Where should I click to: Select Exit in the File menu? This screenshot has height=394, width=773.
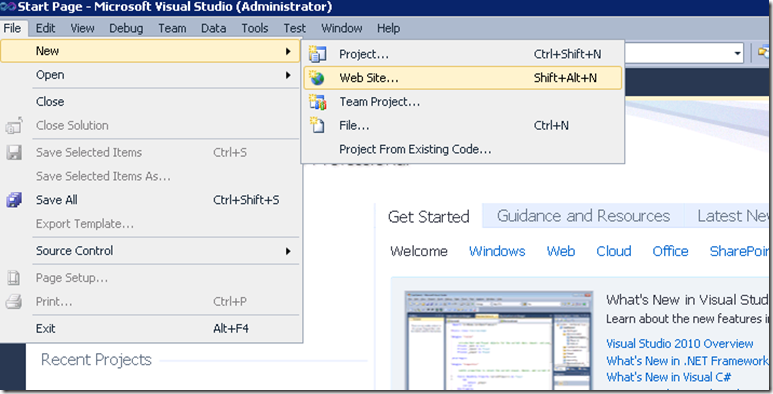pyautogui.click(x=150, y=328)
